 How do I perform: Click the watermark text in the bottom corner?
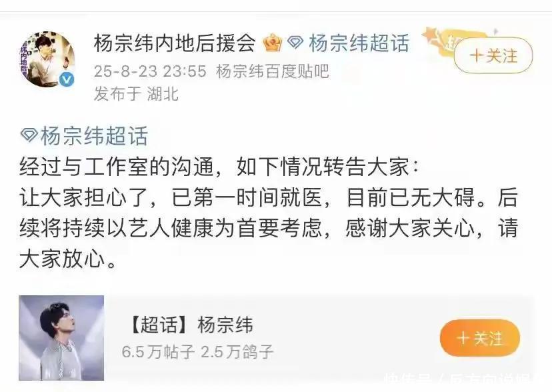pyautogui.click(x=457, y=382)
